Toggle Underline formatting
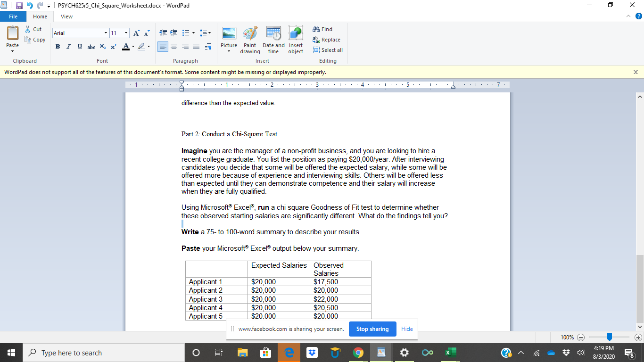Image resolution: width=644 pixels, height=362 pixels. (79, 46)
